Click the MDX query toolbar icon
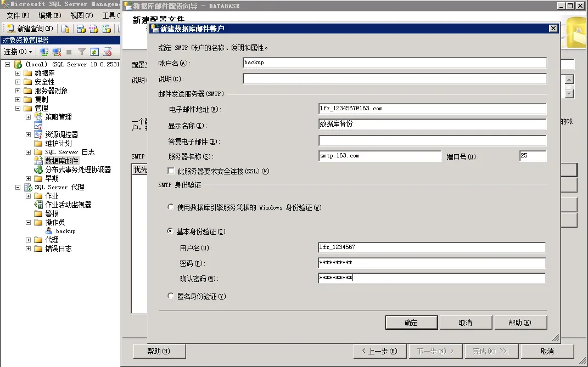588x367 pixels. click(81, 29)
